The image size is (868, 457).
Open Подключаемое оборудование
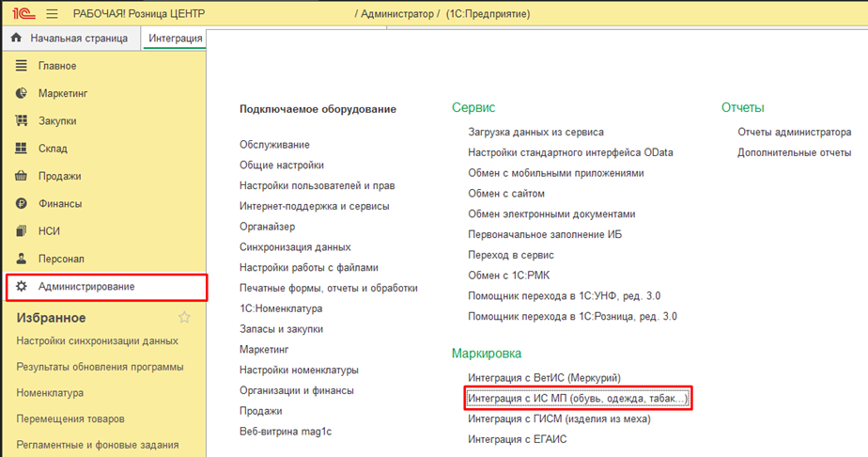(318, 109)
